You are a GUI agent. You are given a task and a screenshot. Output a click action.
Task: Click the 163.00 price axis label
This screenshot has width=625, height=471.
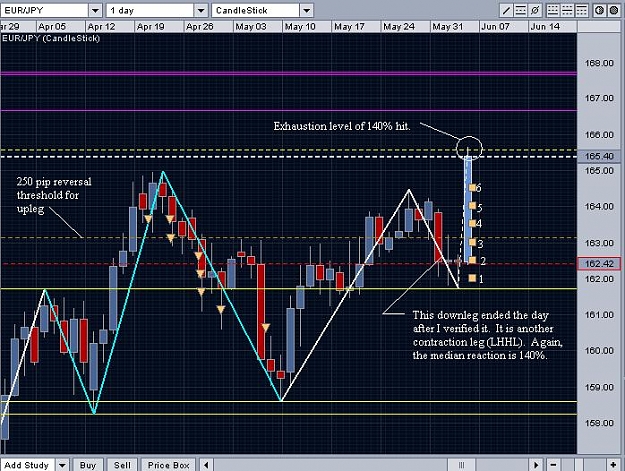599,243
